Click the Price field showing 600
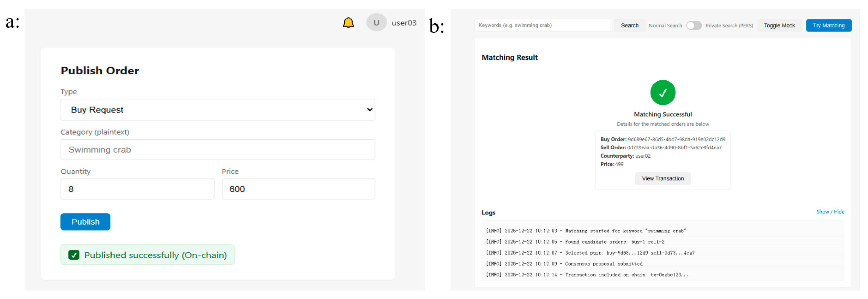This screenshot has width=868, height=299. click(298, 189)
